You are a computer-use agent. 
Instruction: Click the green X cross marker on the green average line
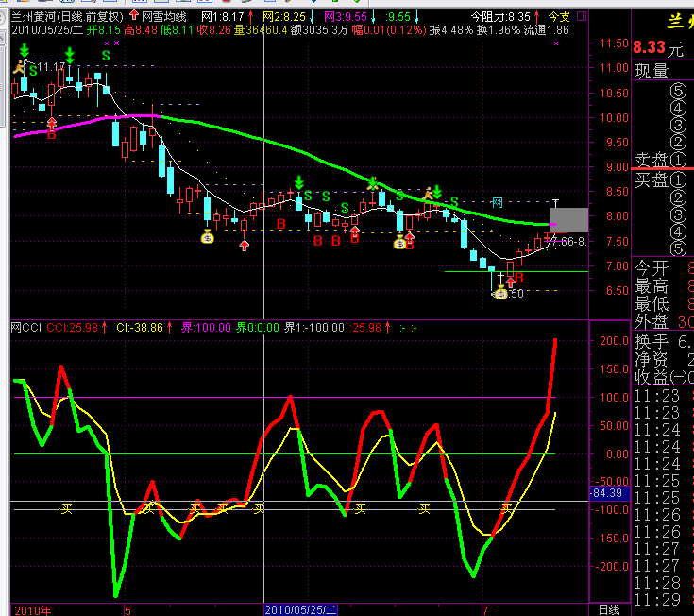click(373, 181)
